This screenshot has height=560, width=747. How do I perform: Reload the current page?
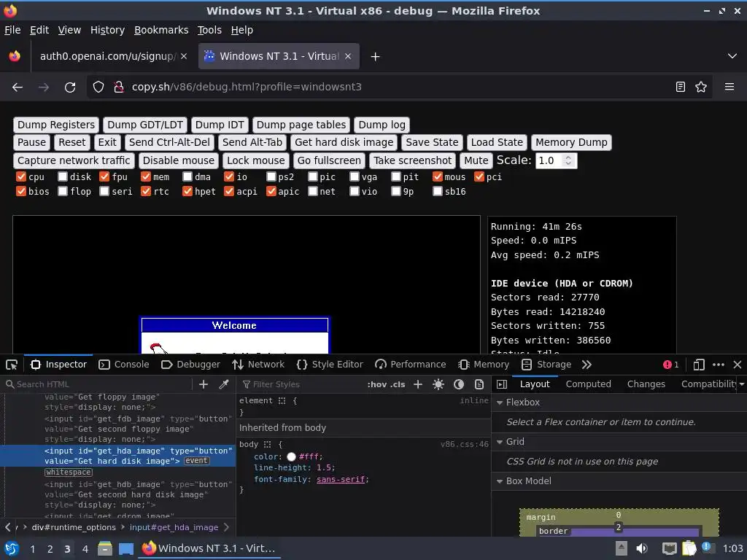pyautogui.click(x=70, y=87)
